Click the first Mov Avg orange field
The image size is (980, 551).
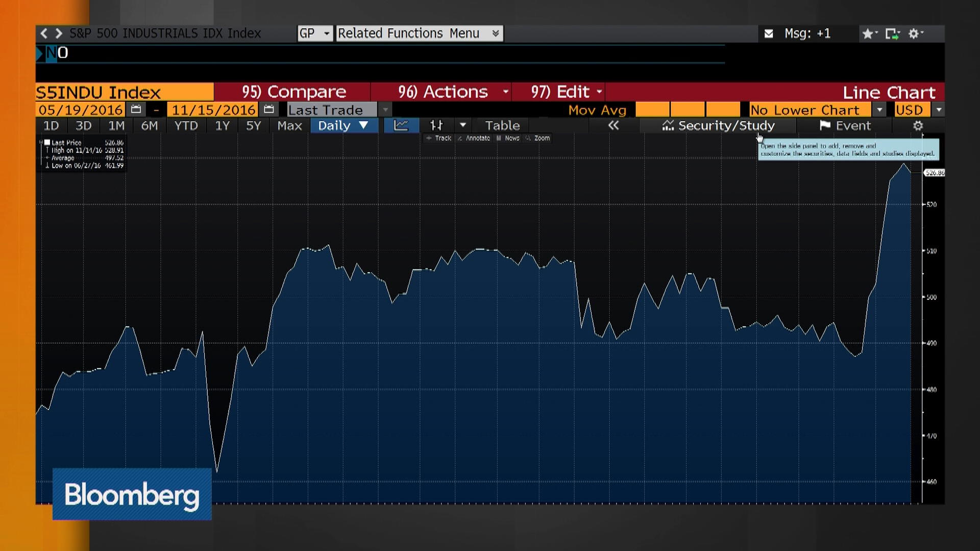[x=652, y=110]
